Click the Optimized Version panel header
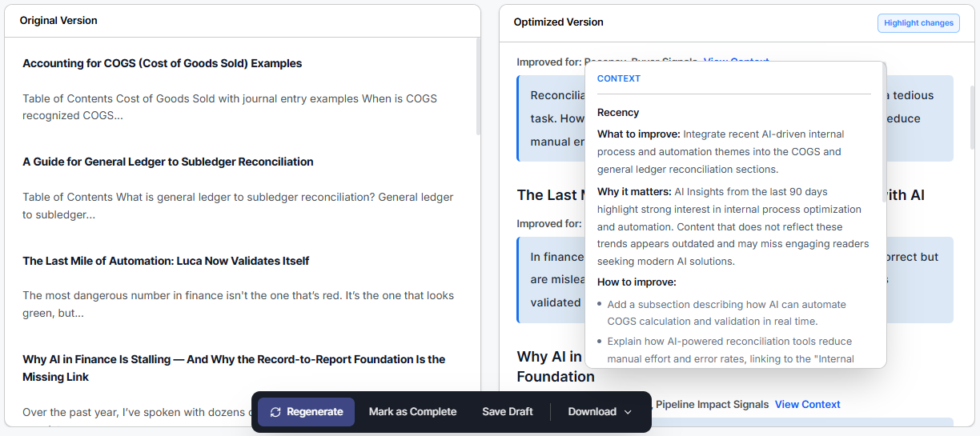 click(559, 22)
